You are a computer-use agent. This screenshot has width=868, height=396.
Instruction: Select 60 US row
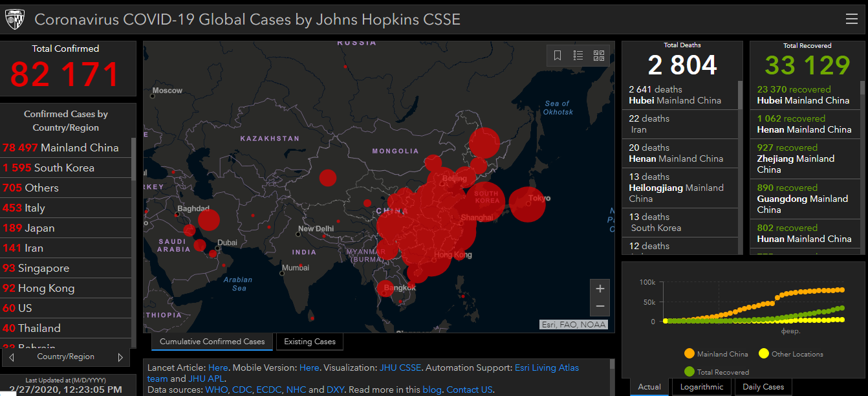click(x=65, y=308)
